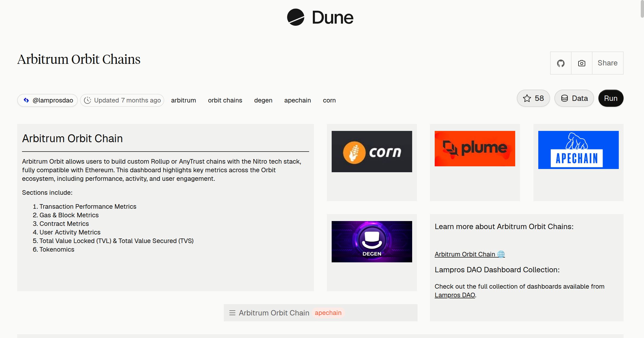Screen dimensions: 644x338
Task: Click the Corn logo thumbnail
Action: pyautogui.click(x=372, y=152)
